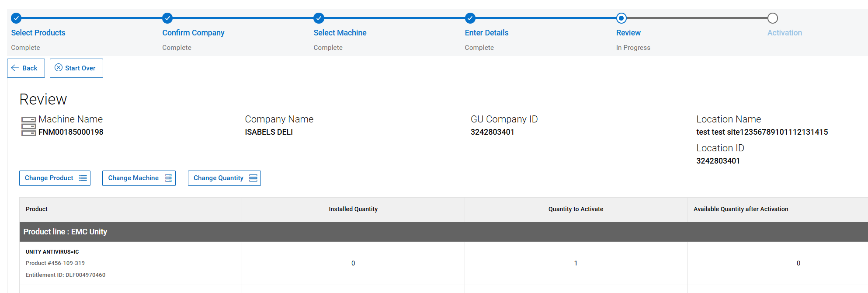Click the Confirm Company step checkmark circle

pos(167,18)
